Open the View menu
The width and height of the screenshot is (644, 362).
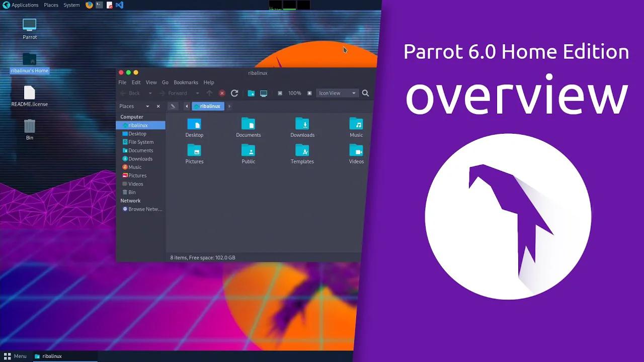tap(151, 82)
